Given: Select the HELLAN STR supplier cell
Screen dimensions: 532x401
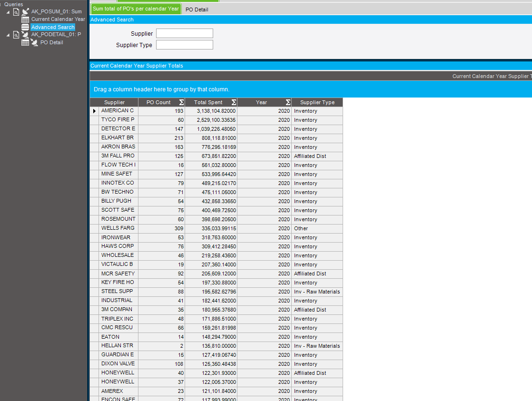Looking at the screenshot, I should pos(118,346).
